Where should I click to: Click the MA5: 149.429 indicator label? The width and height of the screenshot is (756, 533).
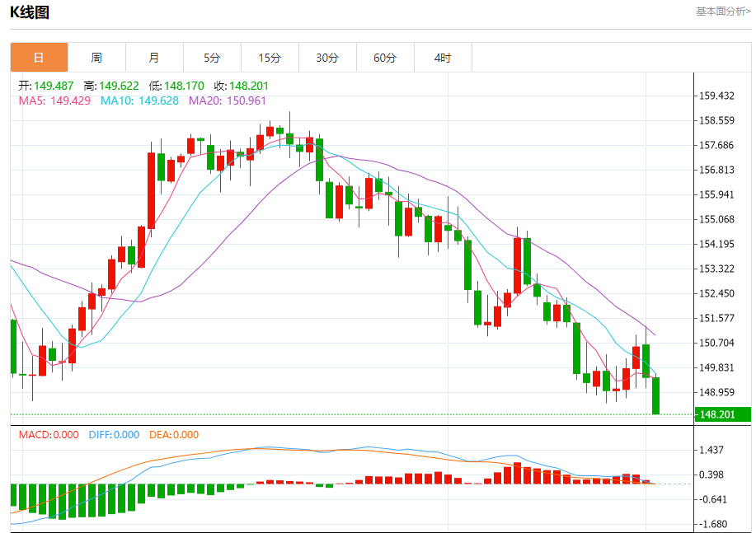click(54, 101)
